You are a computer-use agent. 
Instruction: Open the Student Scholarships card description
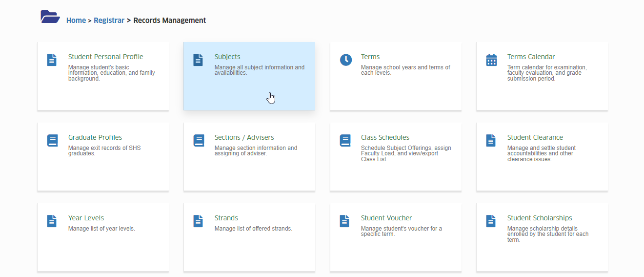[548, 234]
